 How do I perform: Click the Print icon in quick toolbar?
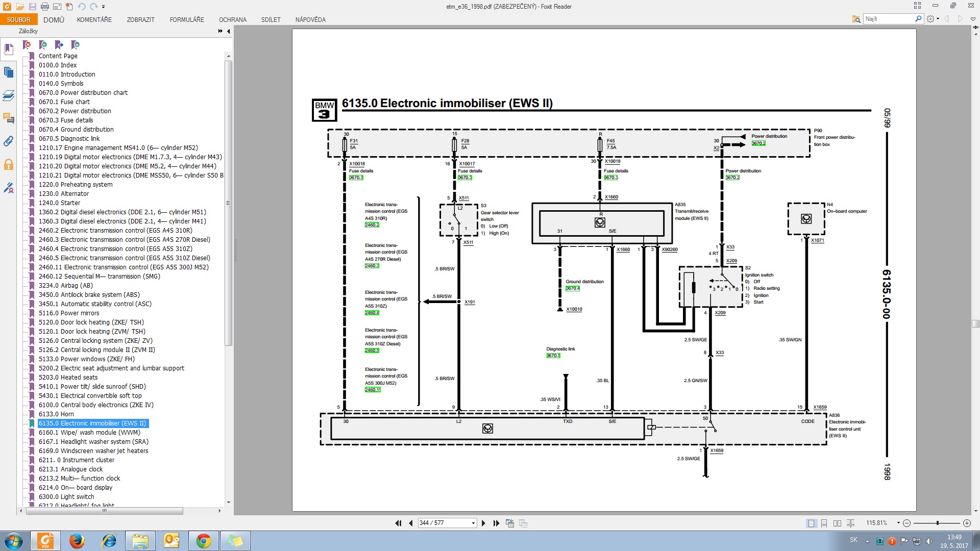coord(44,7)
